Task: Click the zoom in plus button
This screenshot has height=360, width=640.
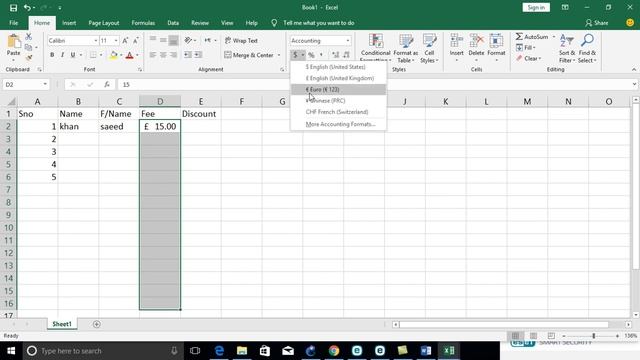Action: [x=617, y=336]
